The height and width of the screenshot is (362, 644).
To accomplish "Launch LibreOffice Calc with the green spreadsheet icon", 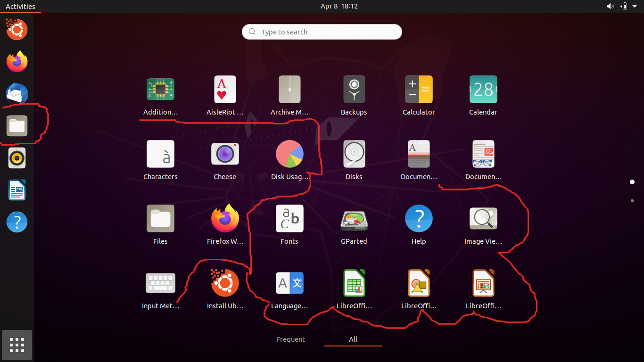I will pyautogui.click(x=354, y=283).
